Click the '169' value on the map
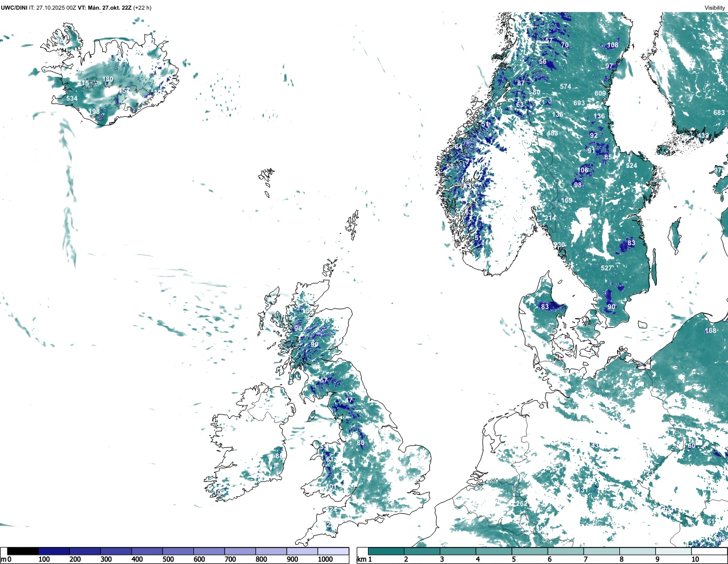 point(567,200)
